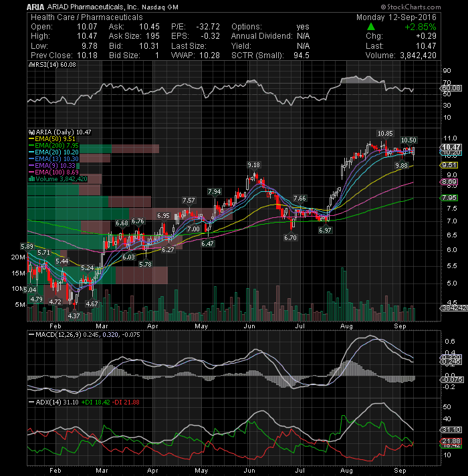The height and width of the screenshot is (476, 468).
Task: Click the EMA(13) 10.30 legend entry
Action: tap(53, 158)
